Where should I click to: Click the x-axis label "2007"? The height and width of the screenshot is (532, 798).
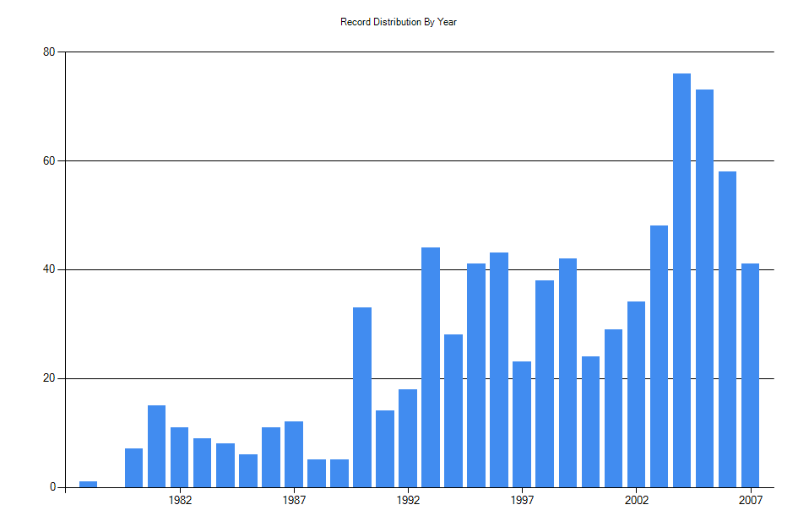pyautogui.click(x=750, y=501)
